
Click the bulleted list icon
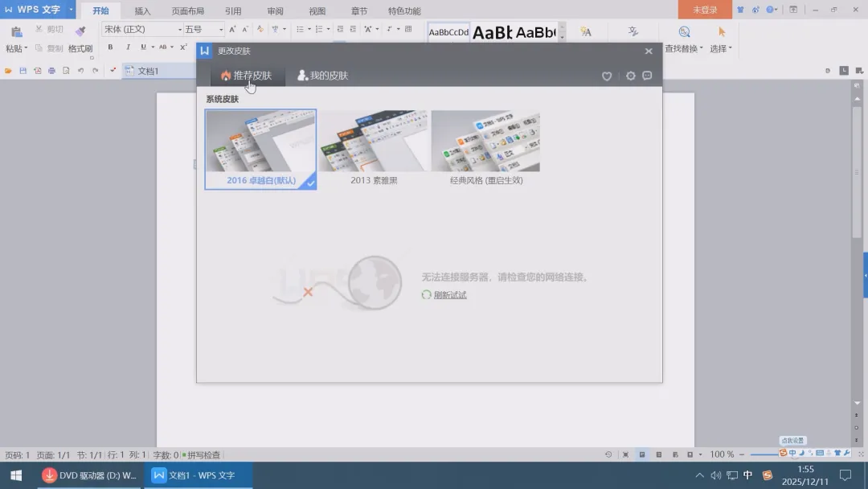click(300, 29)
